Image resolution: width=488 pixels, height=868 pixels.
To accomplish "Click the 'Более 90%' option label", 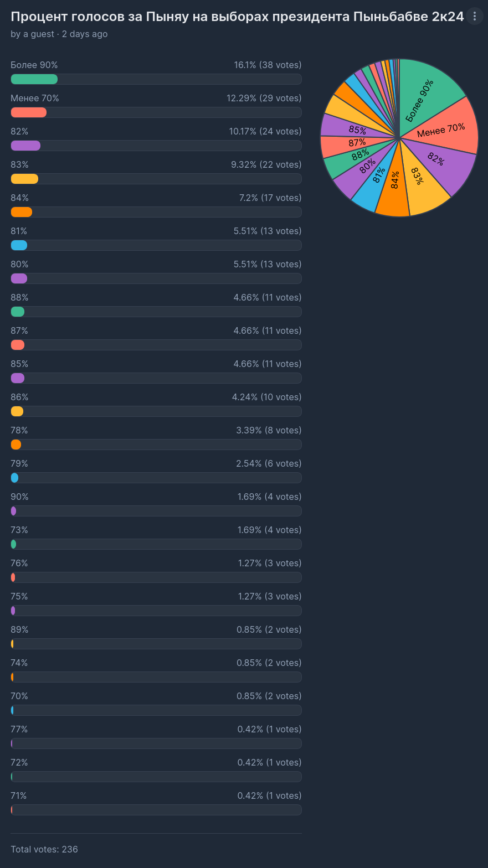I will pos(34,65).
